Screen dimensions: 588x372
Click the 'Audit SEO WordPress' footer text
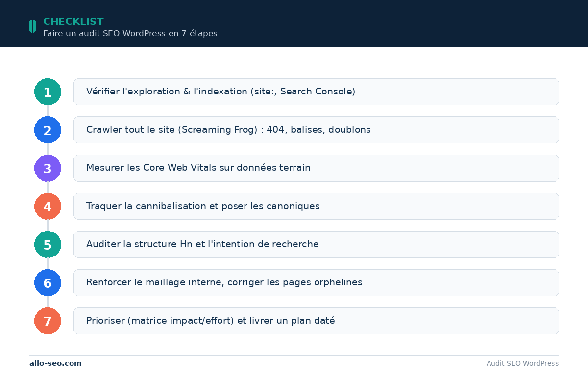coord(522,363)
